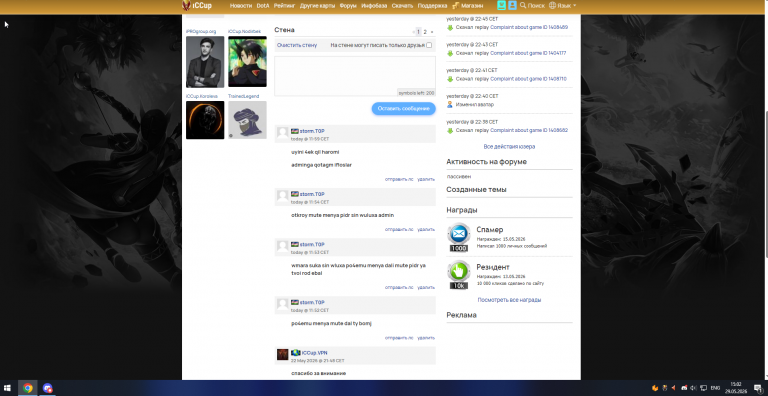Click green download arrow at 22:45 CET entry
The width and height of the screenshot is (768, 396).
450,27
